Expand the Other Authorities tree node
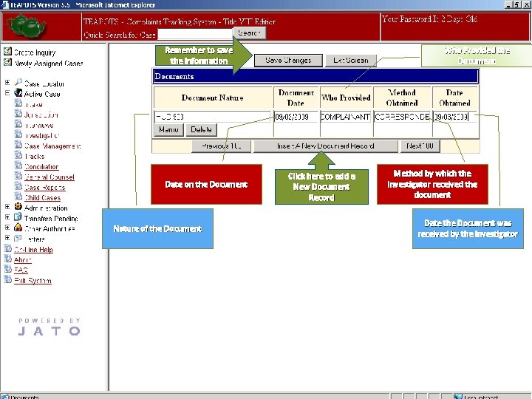 pos(7,228)
